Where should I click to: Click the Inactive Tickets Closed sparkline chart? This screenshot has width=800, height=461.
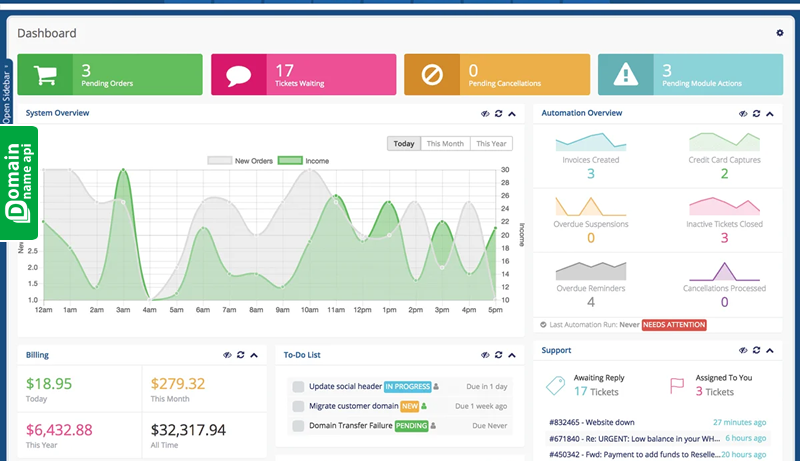tap(724, 206)
